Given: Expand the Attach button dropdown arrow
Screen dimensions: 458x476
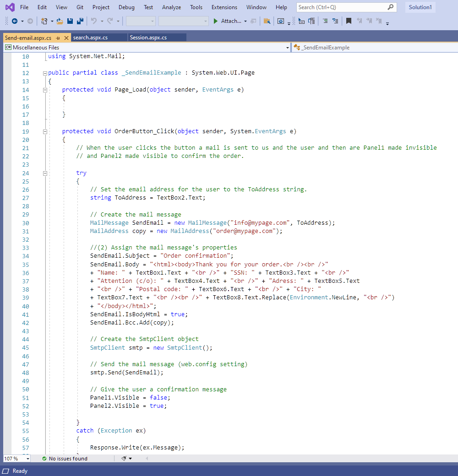Looking at the screenshot, I should pos(245,21).
